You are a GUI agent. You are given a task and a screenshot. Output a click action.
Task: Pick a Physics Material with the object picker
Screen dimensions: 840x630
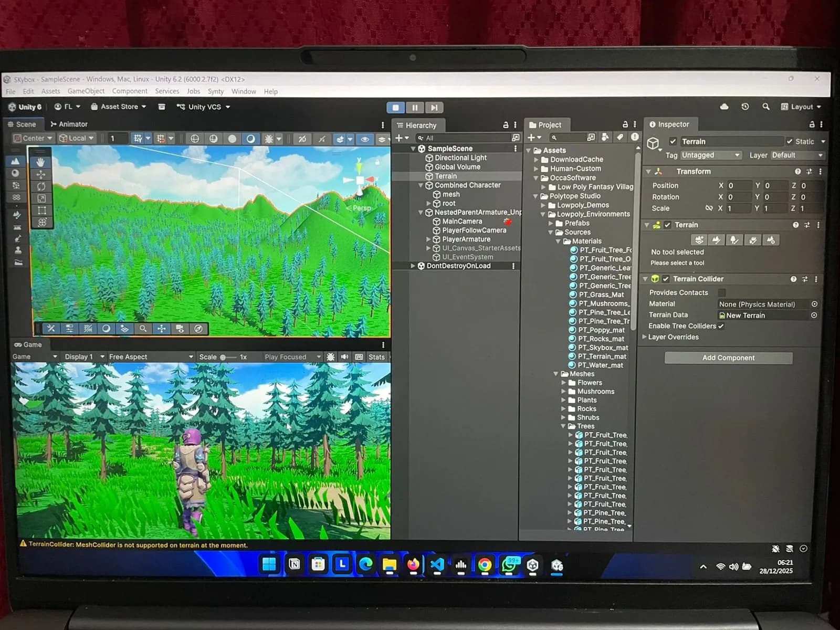[814, 304]
